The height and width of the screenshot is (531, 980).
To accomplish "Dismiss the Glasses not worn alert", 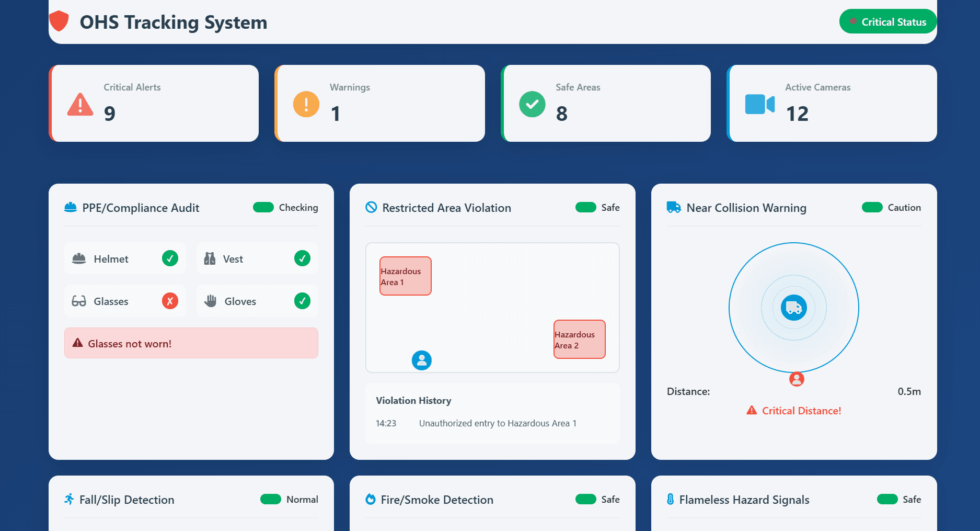I will [191, 343].
